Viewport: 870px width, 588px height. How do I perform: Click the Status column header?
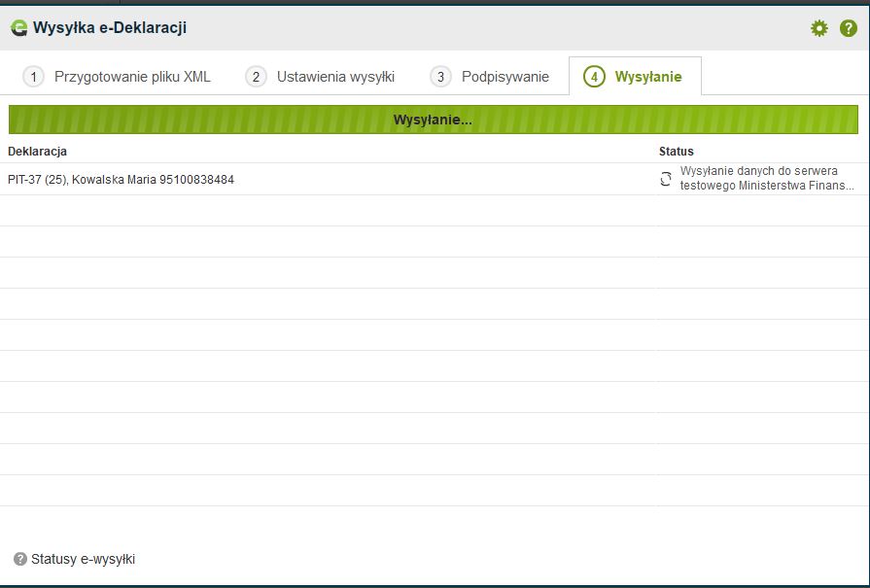676,151
